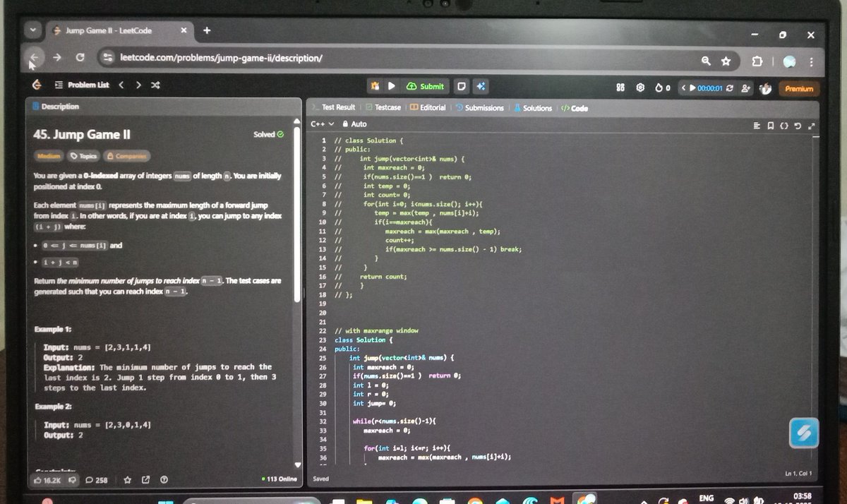Dislike the problem thumbs down

(73, 480)
